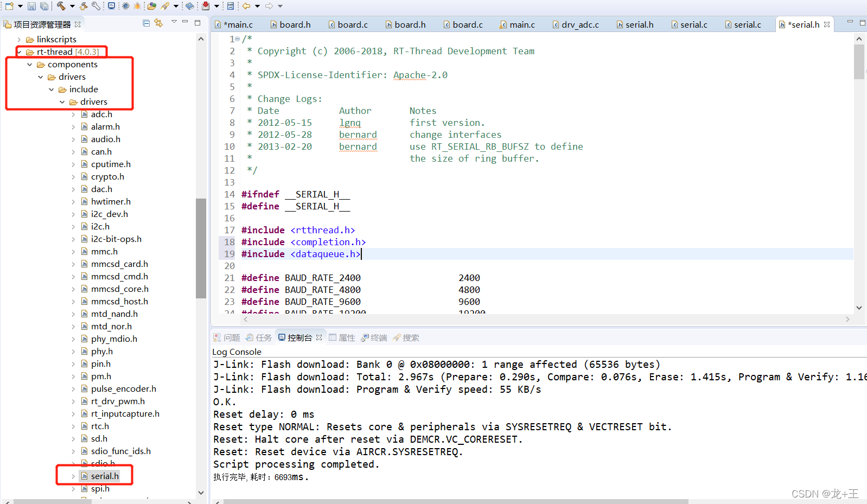The width and height of the screenshot is (867, 504).
Task: Click the project explorer vertical scrollbar thumb
Action: (201, 248)
